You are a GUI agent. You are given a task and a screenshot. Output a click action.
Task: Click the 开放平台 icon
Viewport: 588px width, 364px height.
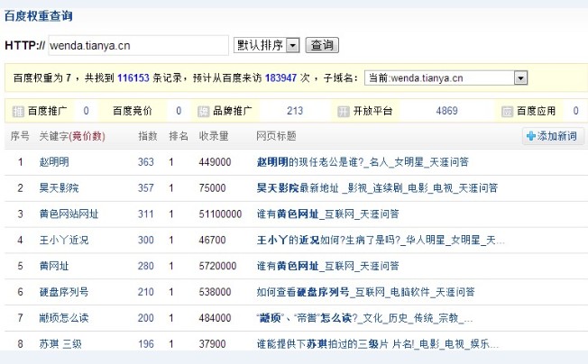(x=343, y=111)
